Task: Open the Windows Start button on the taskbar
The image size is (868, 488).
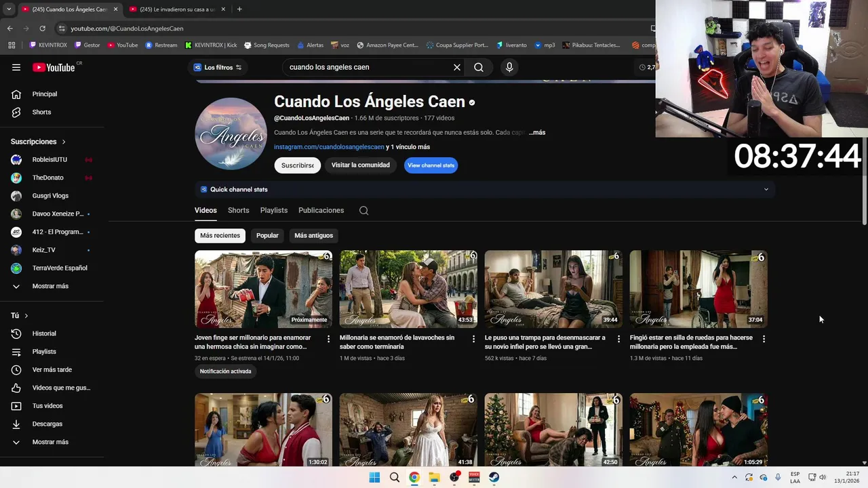Action: point(374,477)
